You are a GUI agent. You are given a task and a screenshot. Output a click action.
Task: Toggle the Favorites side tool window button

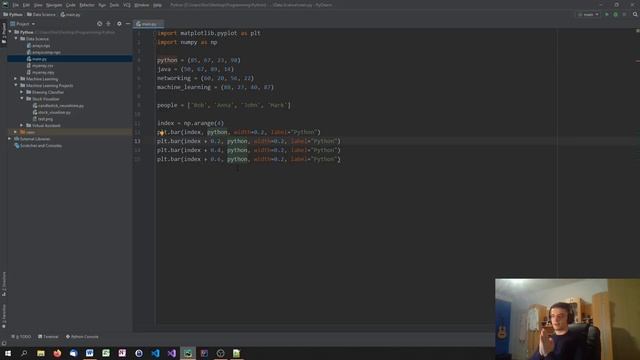4,316
